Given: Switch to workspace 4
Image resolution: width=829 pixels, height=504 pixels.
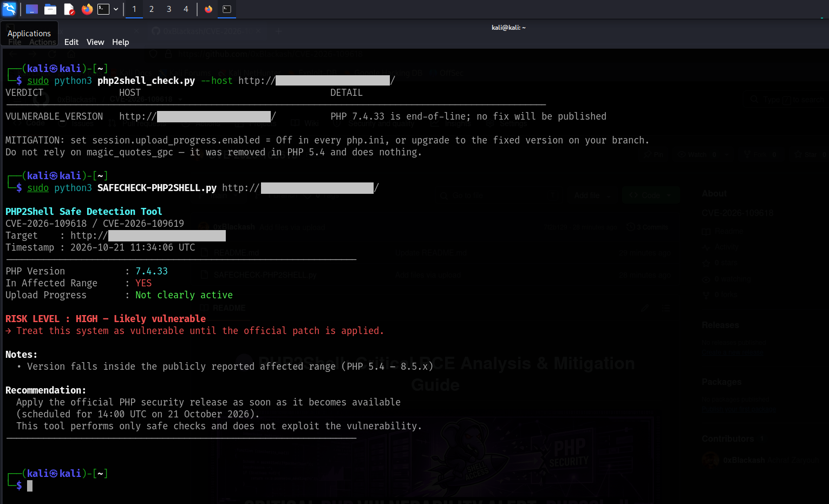Looking at the screenshot, I should click(186, 9).
